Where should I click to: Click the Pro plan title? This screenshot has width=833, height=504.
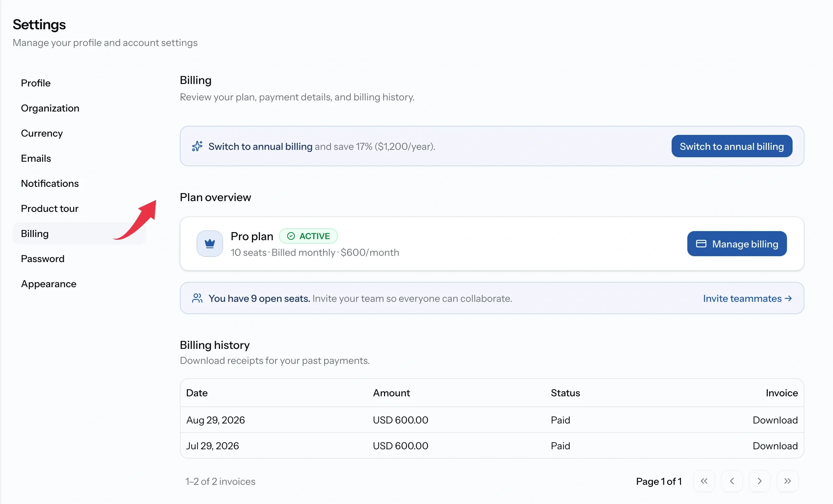click(x=252, y=236)
